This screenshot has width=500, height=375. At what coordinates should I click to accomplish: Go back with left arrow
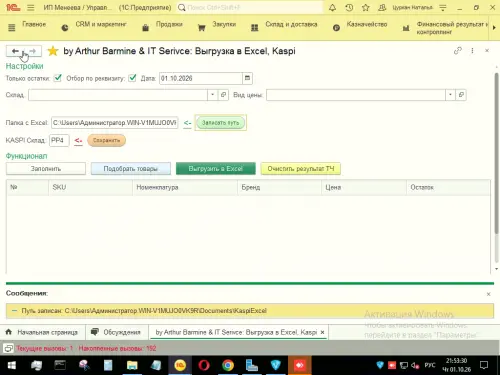[15, 51]
